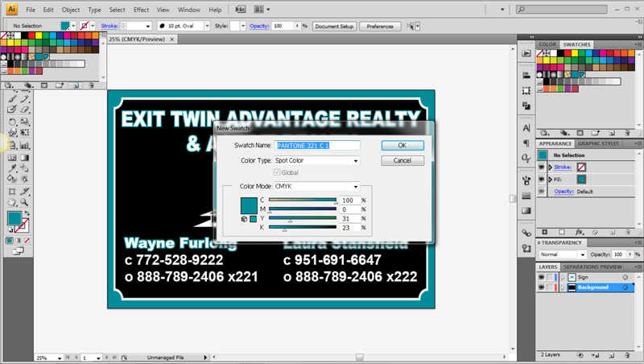This screenshot has height=364, width=644.
Task: Select the Zoom magnifier tool
Action: coord(25,202)
